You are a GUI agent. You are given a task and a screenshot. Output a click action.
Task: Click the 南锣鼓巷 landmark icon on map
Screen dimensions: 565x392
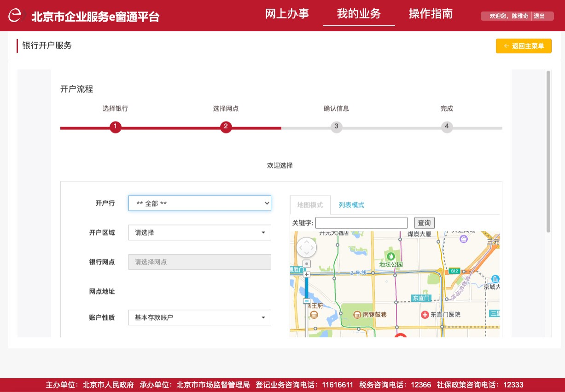point(357,315)
